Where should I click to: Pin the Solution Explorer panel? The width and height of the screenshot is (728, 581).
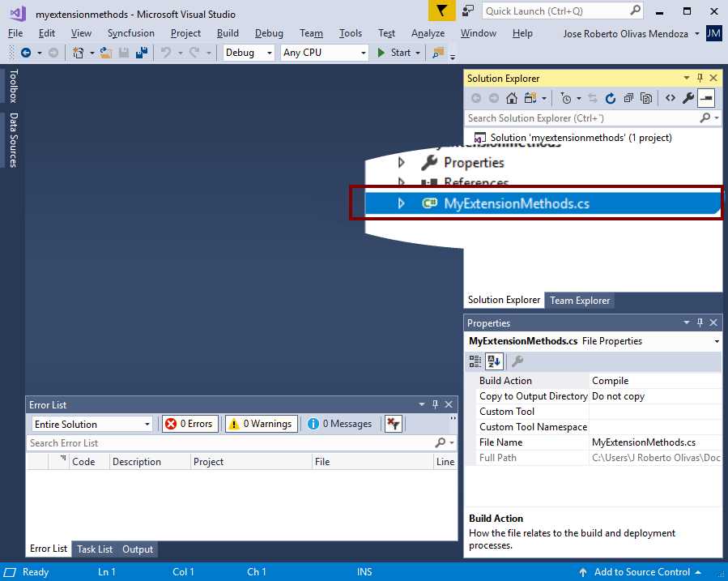pyautogui.click(x=700, y=78)
